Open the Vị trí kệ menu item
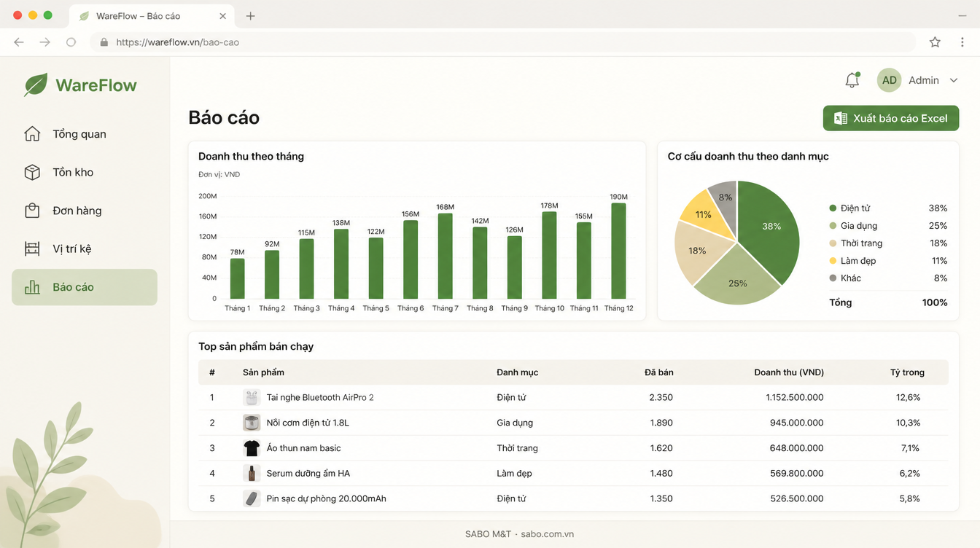The height and width of the screenshot is (548, 980). pyautogui.click(x=85, y=248)
